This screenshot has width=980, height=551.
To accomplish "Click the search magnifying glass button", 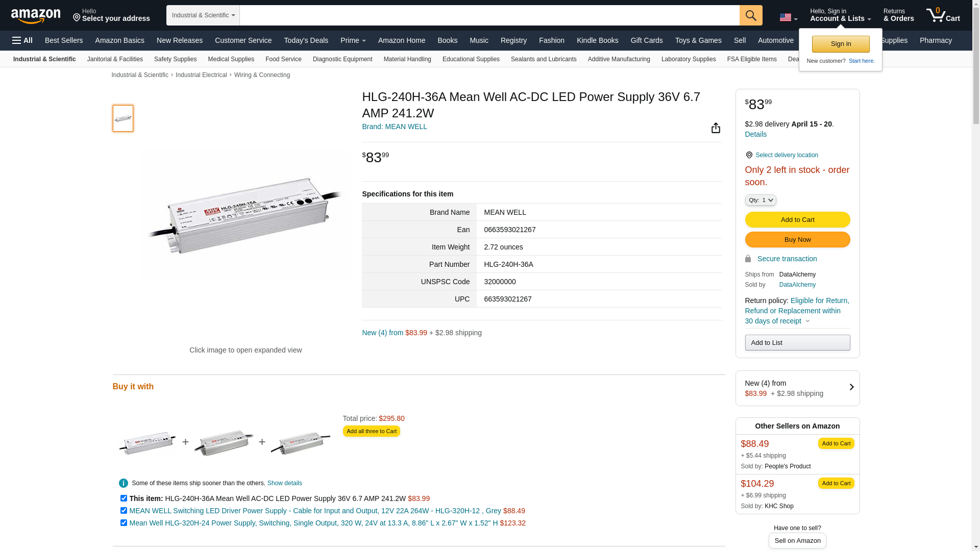I will [751, 15].
